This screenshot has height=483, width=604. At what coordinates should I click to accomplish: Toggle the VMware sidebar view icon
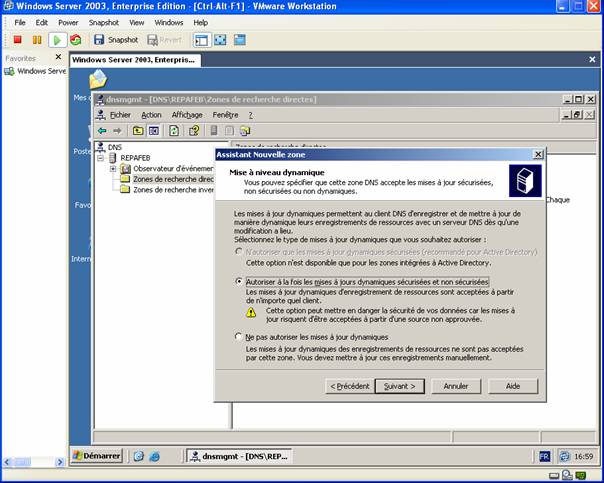tap(201, 40)
